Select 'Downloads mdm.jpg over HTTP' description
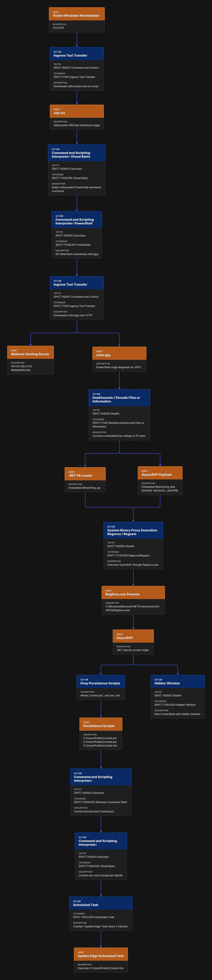 click(x=73, y=315)
